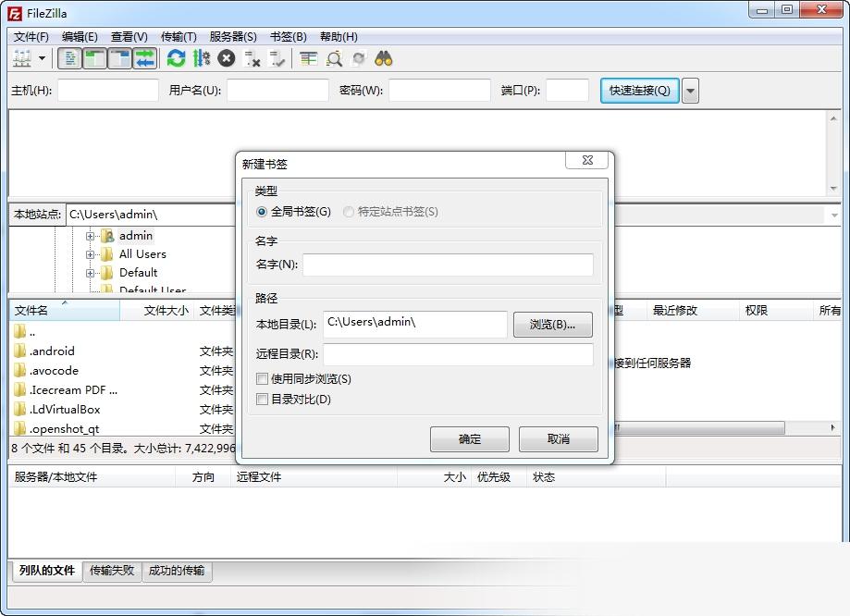850x616 pixels.
Task: Click the 用户名(U) username field
Action: coord(277,90)
